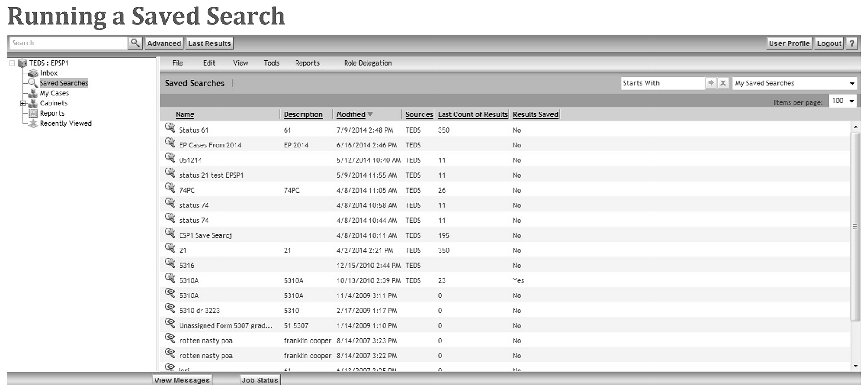Viewport: 868px width, 392px height.
Task: Click the Help question mark icon
Action: (852, 43)
